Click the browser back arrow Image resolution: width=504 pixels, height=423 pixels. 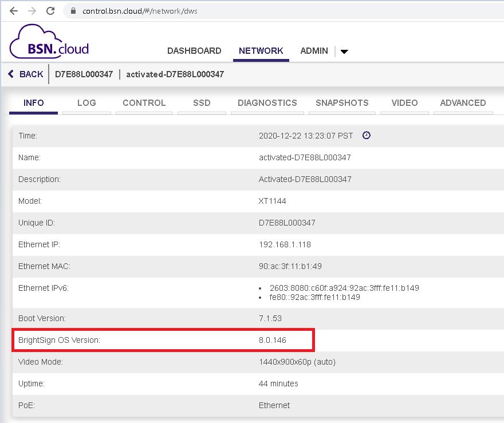pos(14,11)
